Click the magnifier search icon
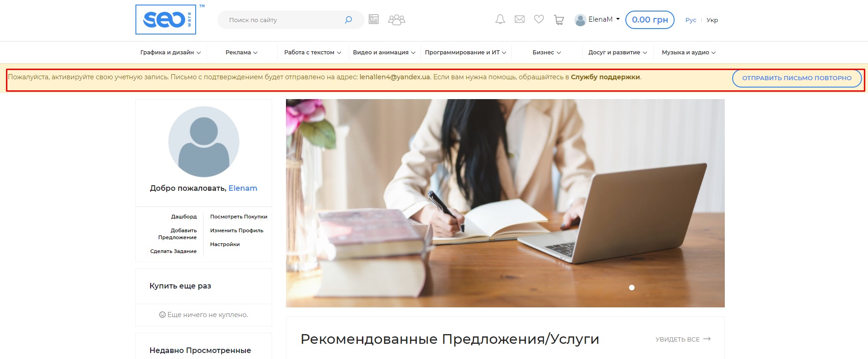Viewport: 868px width, 359px height. pyautogui.click(x=348, y=20)
